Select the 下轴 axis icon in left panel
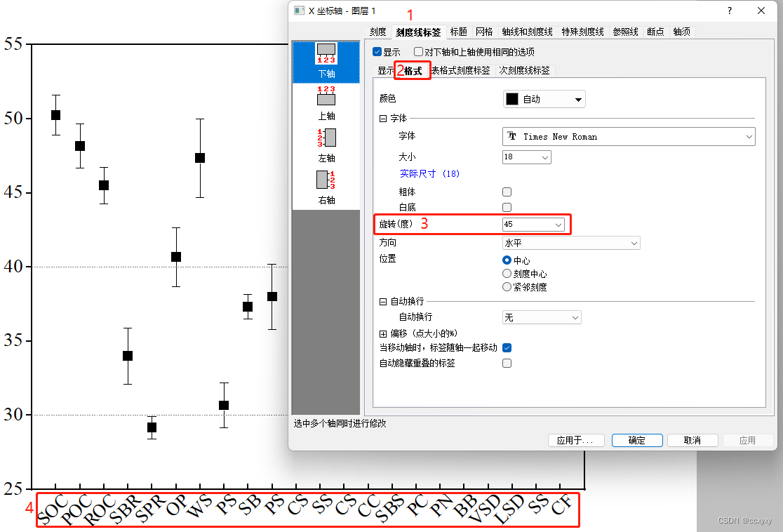Screen dimensions: 783x532 (326, 60)
